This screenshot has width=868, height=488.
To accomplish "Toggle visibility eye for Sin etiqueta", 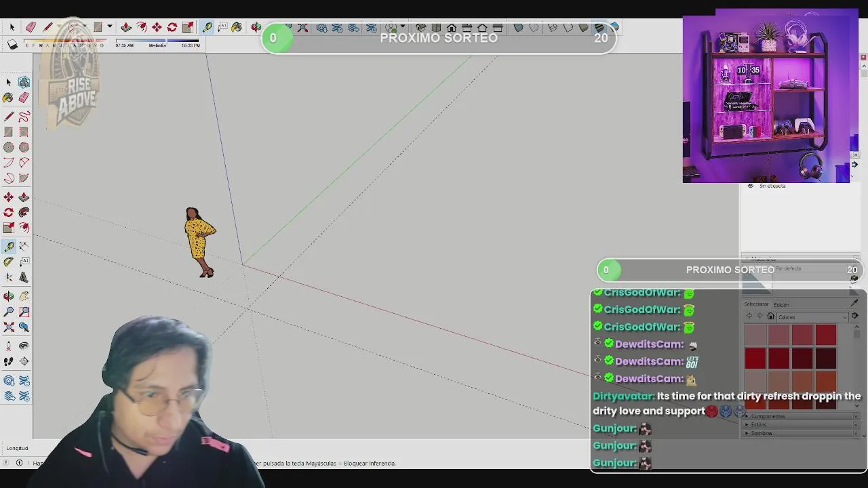I will [x=750, y=186].
